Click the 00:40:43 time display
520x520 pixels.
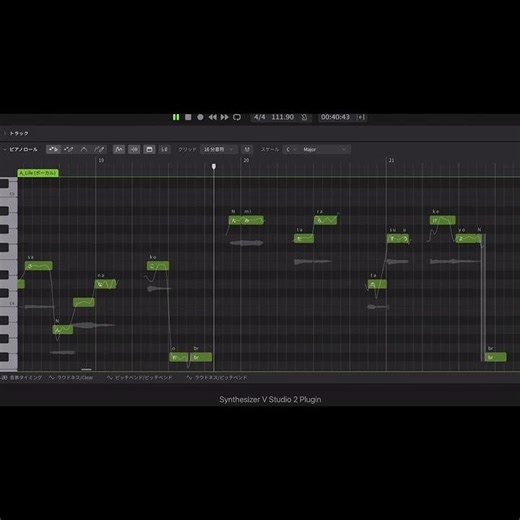335,117
